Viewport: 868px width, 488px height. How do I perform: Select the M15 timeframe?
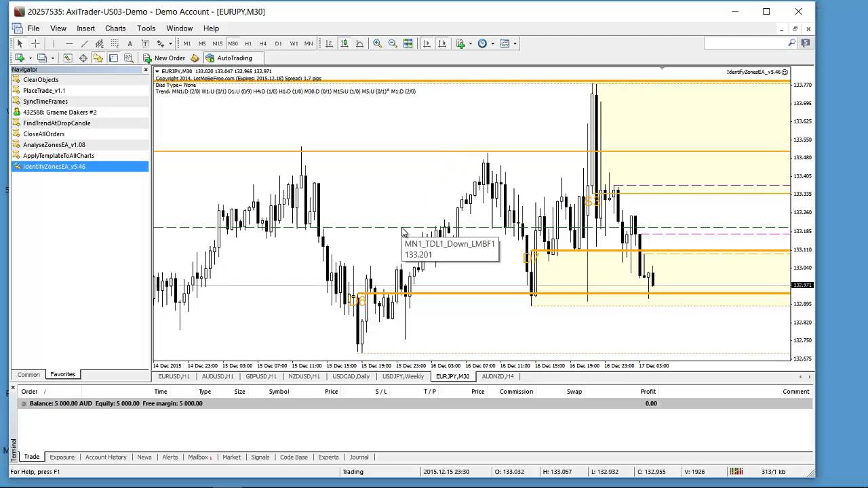coord(217,43)
